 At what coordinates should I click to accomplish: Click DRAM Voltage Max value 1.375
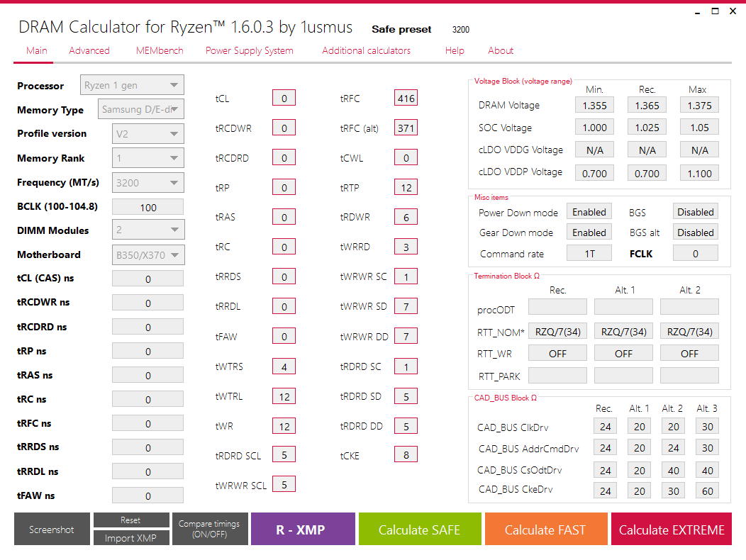pos(699,105)
